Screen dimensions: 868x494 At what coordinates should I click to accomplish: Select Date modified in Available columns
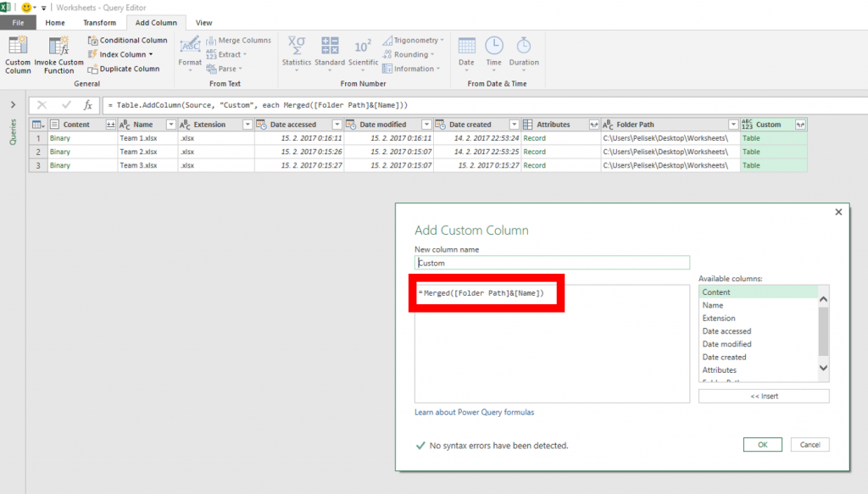point(757,344)
